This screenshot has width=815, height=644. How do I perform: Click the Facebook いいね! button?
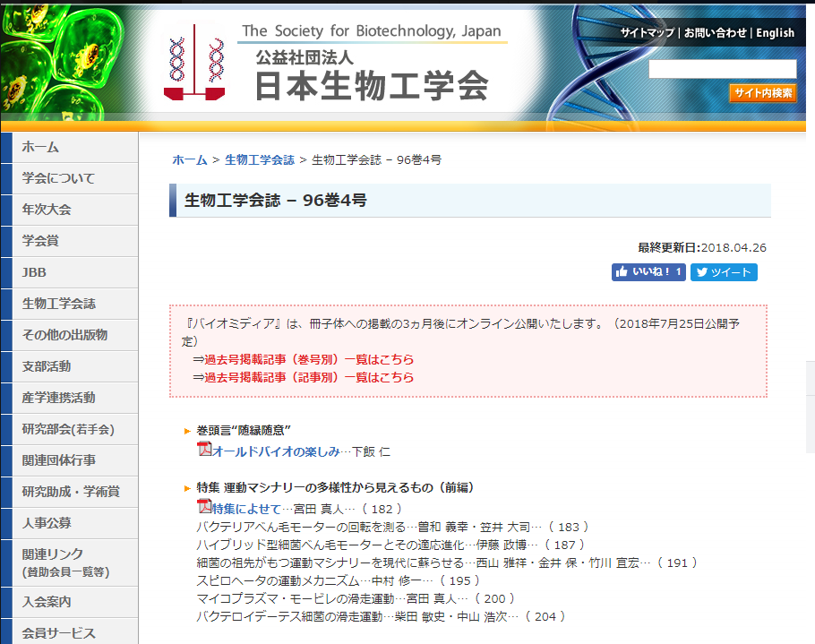tap(648, 272)
